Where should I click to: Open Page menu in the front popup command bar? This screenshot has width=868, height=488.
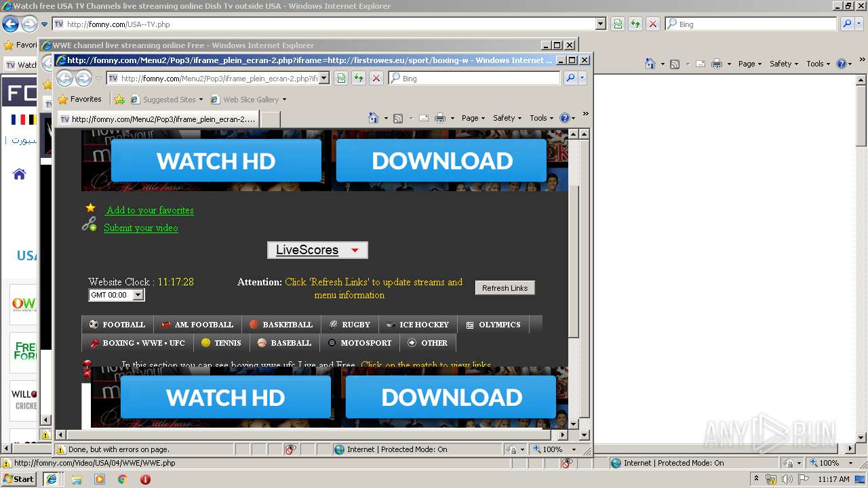[473, 118]
